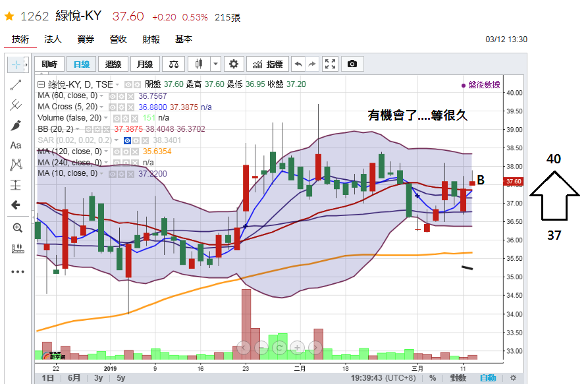Pick the brush drawing tool

click(16, 125)
